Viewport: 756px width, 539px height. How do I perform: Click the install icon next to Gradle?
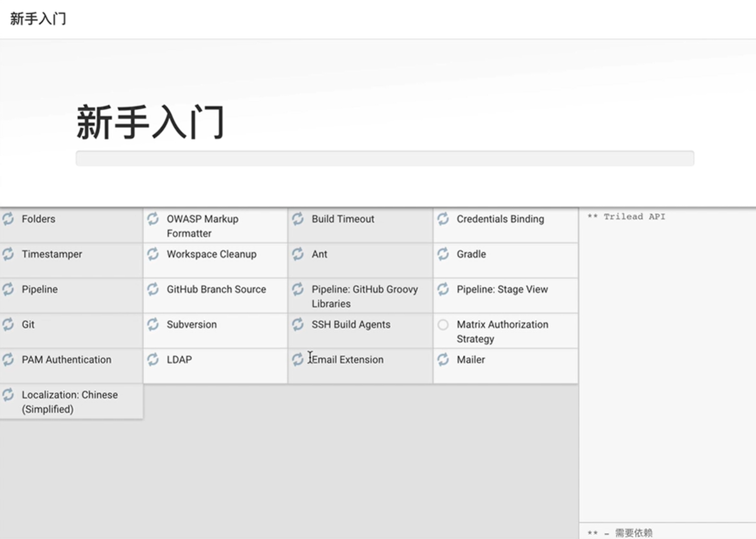pos(443,254)
